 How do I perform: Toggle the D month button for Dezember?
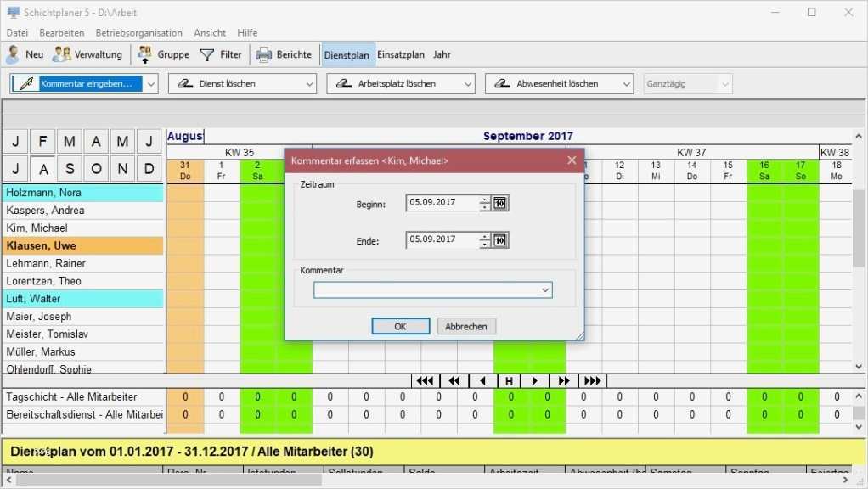[150, 168]
